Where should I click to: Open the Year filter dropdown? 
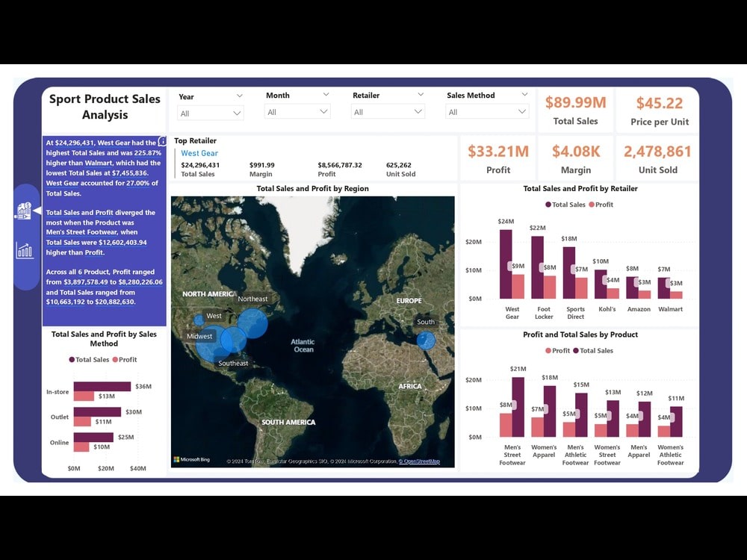210,113
